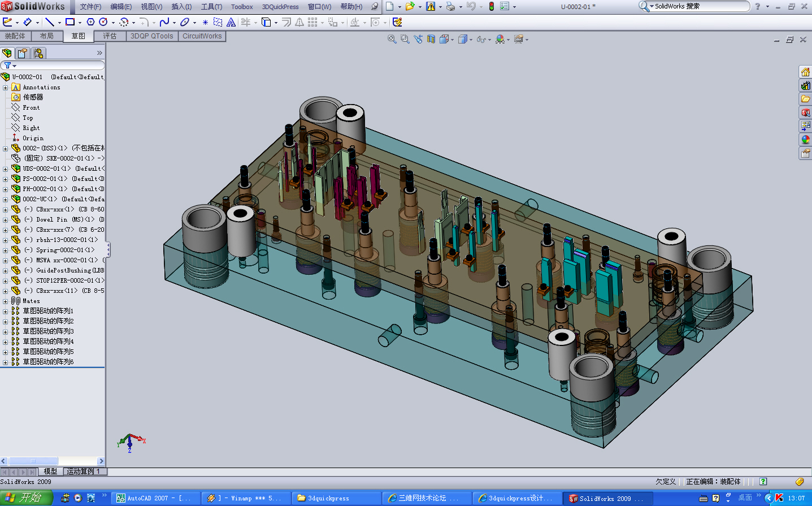Switch to 3dquickpress folder taskbar button

click(337, 498)
